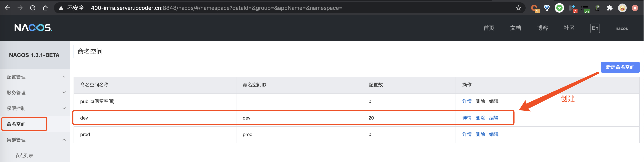
Task: Click 编辑 for the dev namespace
Action: click(494, 118)
